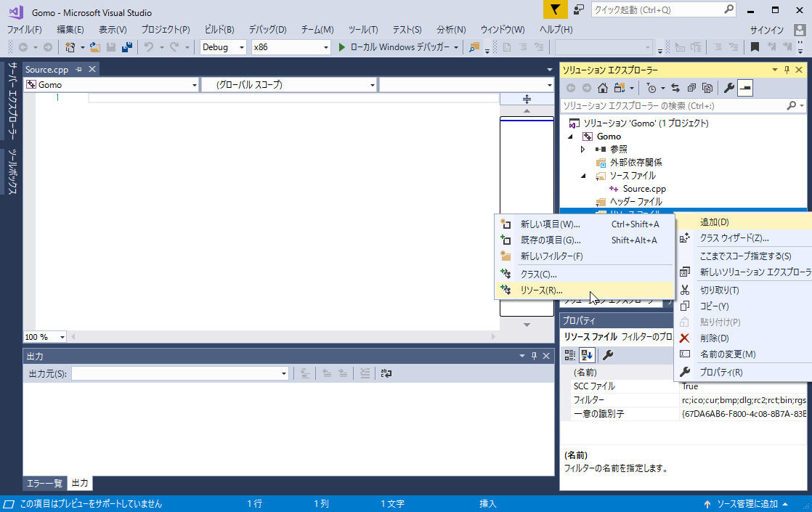The width and height of the screenshot is (812, 512).
Task: Click ソース管理に追加 in status bar
Action: pyautogui.click(x=747, y=504)
